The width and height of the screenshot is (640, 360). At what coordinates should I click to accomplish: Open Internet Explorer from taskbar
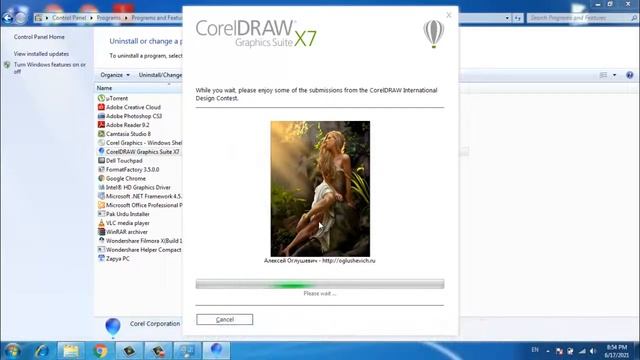tap(42, 351)
